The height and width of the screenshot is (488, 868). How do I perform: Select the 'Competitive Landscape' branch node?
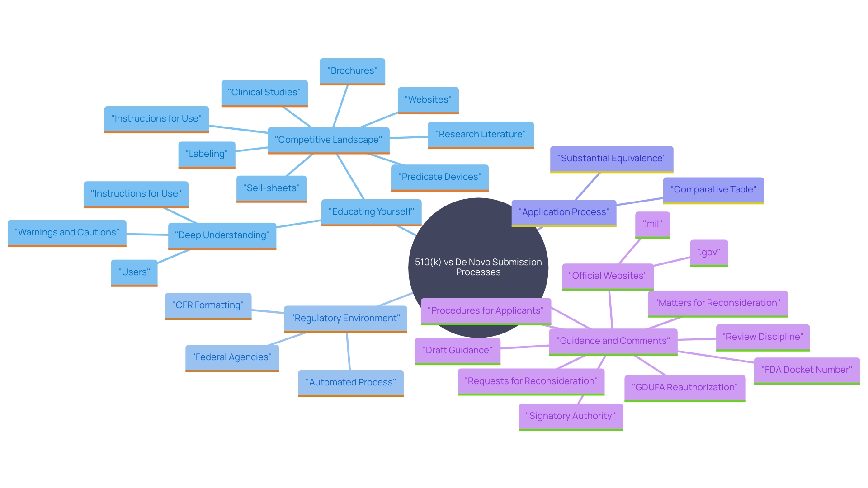pyautogui.click(x=328, y=140)
